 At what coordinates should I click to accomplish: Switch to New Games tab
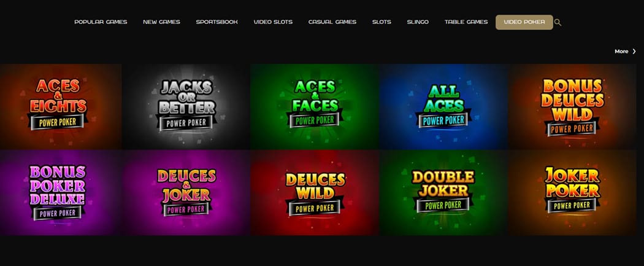click(161, 22)
